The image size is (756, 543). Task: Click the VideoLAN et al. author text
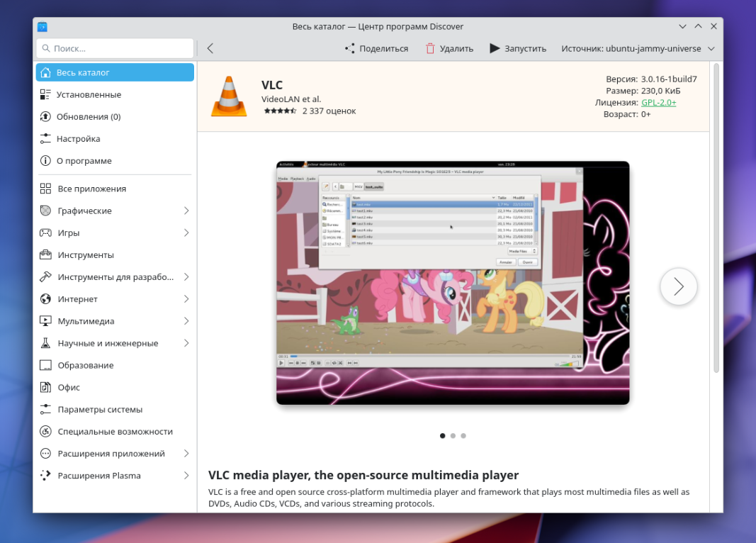point(291,99)
